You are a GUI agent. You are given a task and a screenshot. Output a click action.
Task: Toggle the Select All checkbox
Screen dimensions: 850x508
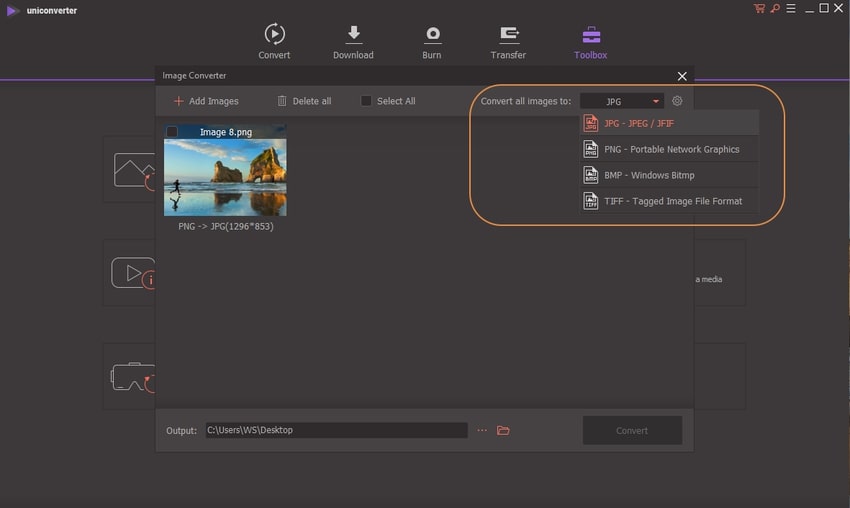[x=366, y=101]
